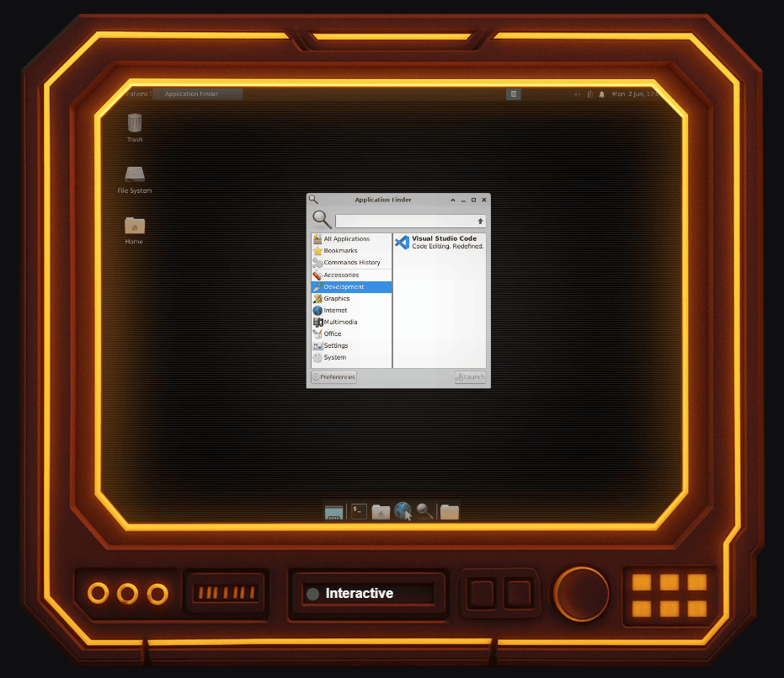Screen dimensions: 784x678
Task: Open notifications bell in top panel
Action: click(x=602, y=94)
